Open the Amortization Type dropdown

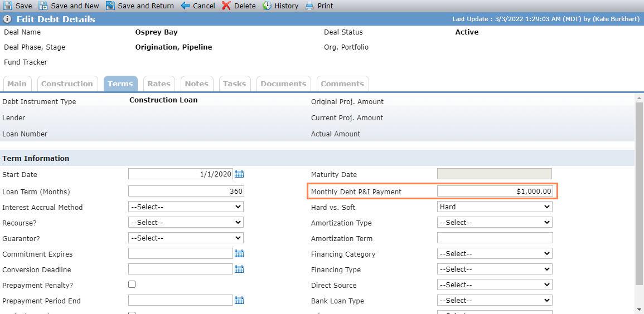click(495, 222)
